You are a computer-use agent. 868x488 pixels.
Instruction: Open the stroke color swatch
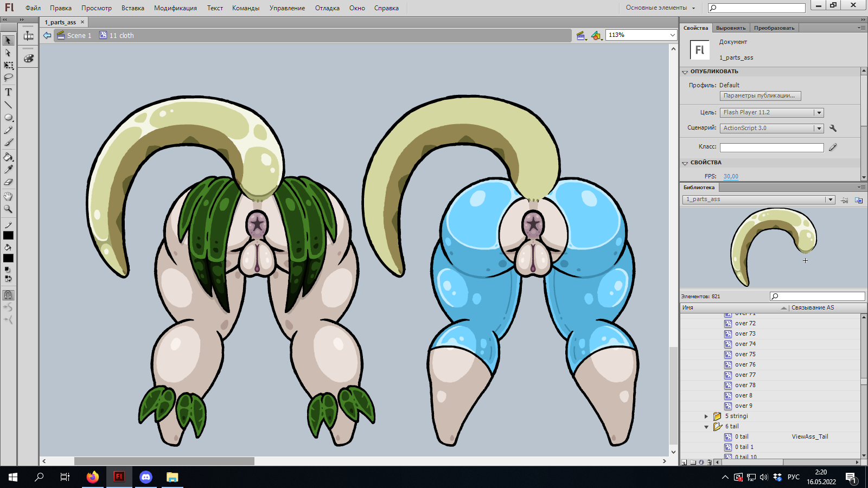coord(8,235)
